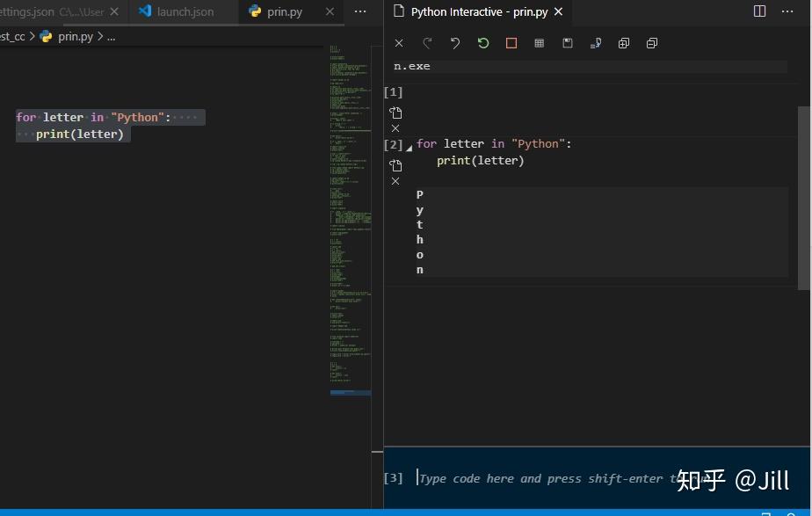Collapse all cell inputs
812x516 pixels.
click(x=652, y=42)
